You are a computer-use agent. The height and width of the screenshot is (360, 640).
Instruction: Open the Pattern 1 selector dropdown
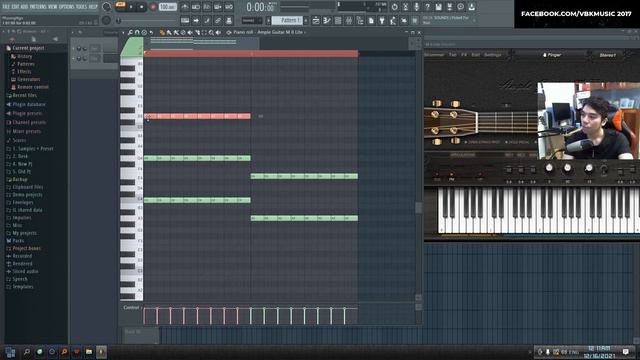coord(287,20)
